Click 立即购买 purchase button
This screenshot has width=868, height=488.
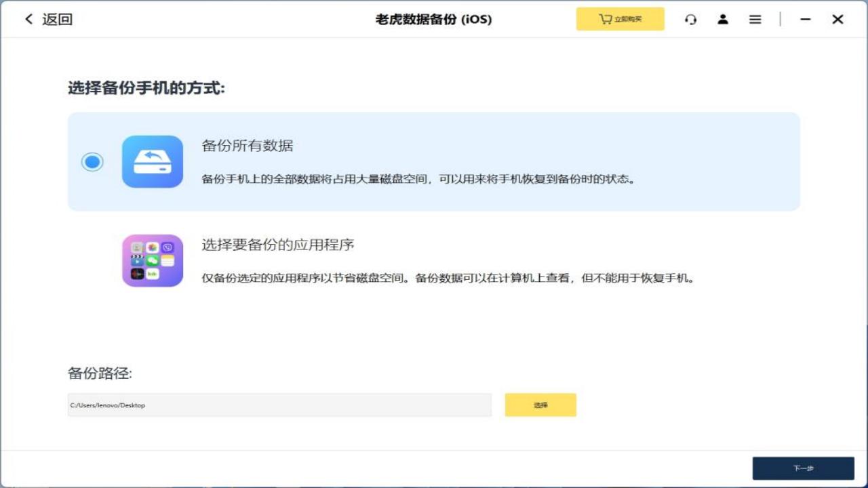click(x=620, y=19)
